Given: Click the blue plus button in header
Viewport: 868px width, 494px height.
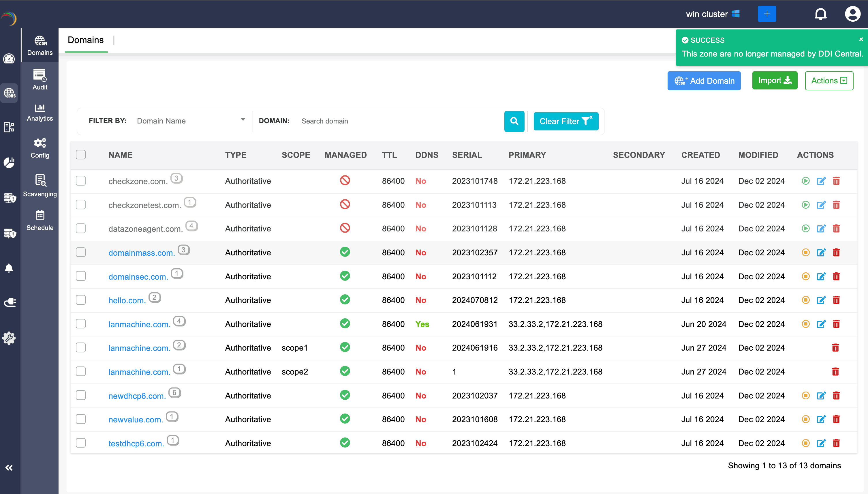Looking at the screenshot, I should (x=766, y=14).
